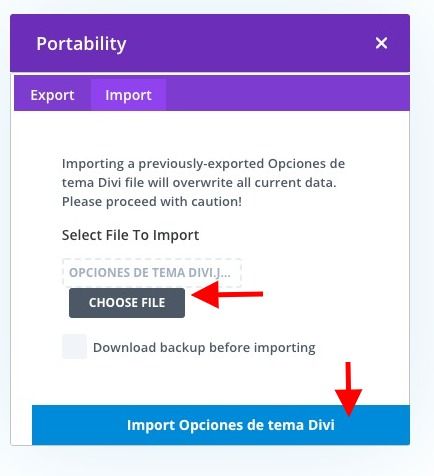
Task: Click the 'Importing a previously-exported Opciones de' text line
Action: pos(203,164)
